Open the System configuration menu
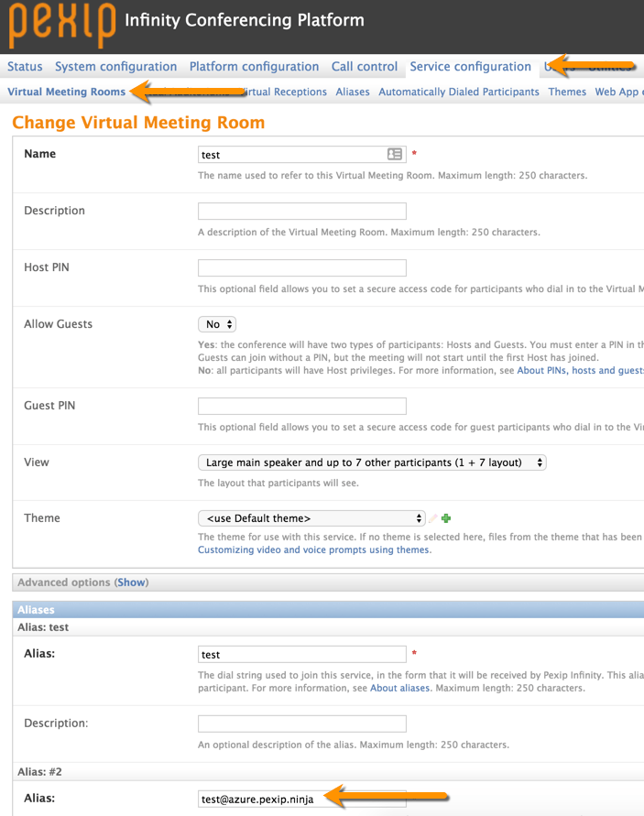This screenshot has width=644, height=816. 116,67
